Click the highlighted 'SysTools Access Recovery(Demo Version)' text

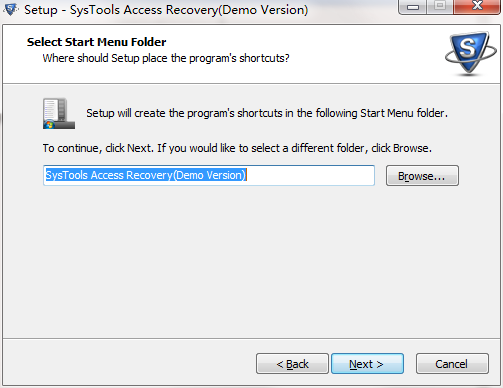146,175
